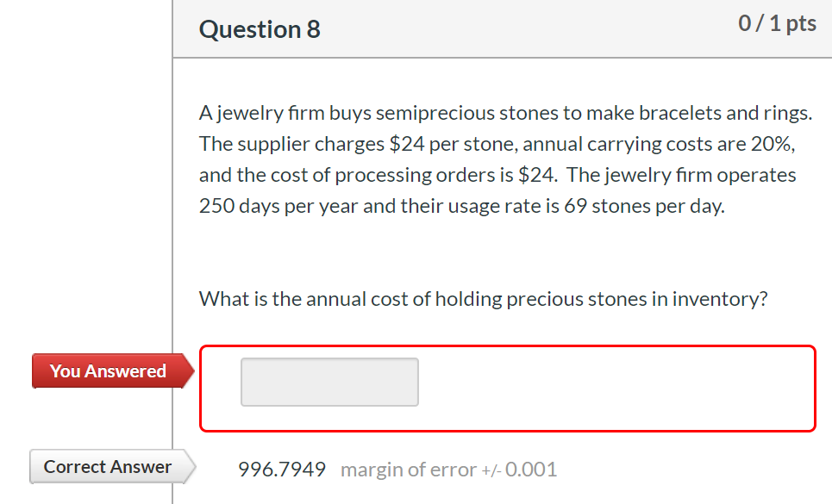Select the 0 / 1 pts score
The height and width of the screenshot is (504, 832).
[777, 22]
